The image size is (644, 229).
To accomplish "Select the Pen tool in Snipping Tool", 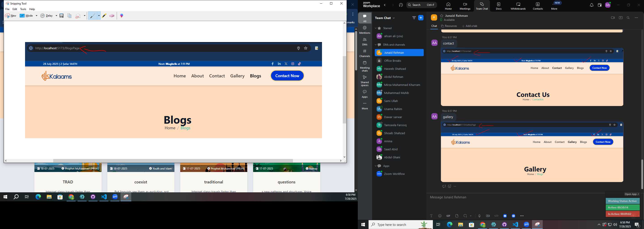I will (93, 16).
